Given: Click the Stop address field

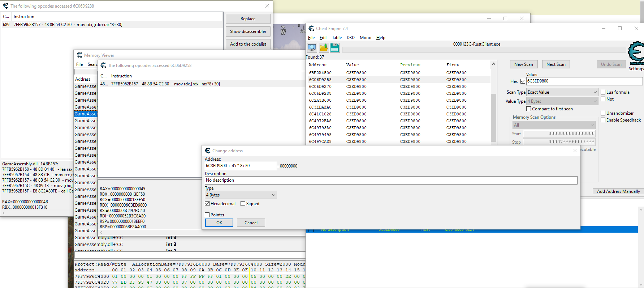Looking at the screenshot, I should tap(559, 142).
